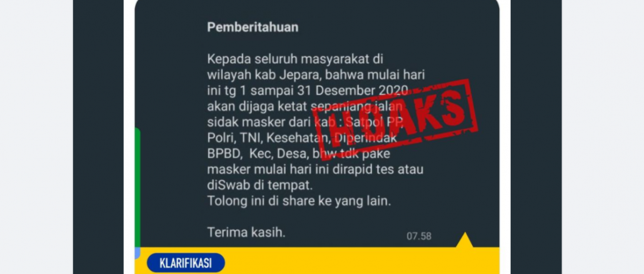Click the yellow banner strip
This screenshot has height=274, width=644.
tap(317, 260)
